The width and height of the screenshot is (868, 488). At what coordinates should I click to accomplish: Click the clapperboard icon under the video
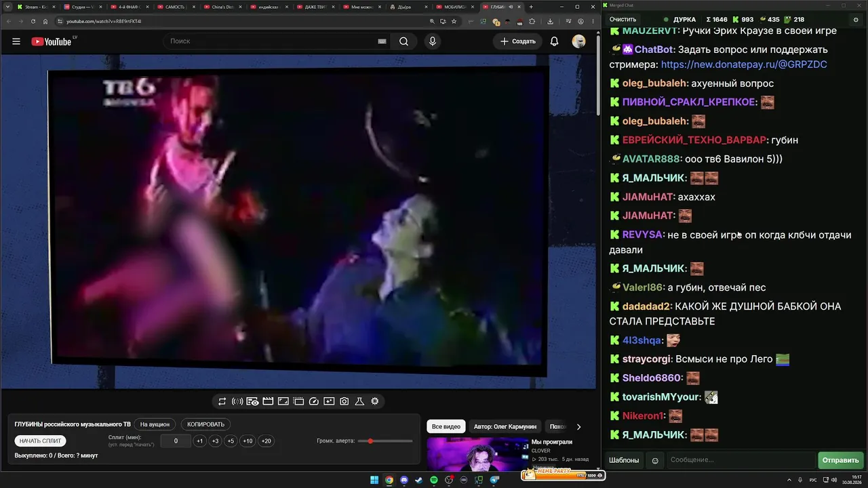268,401
